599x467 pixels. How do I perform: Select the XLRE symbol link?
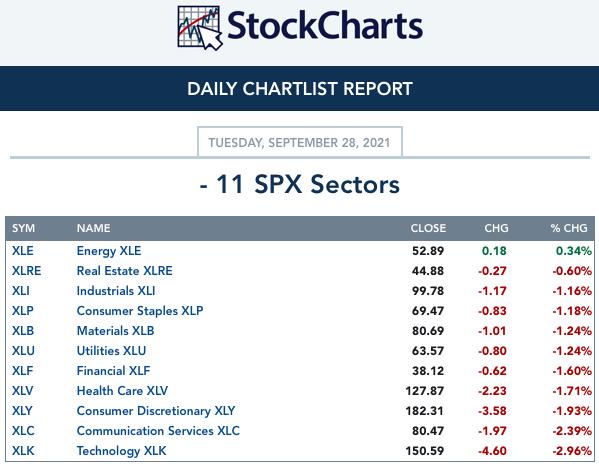[x=26, y=271]
